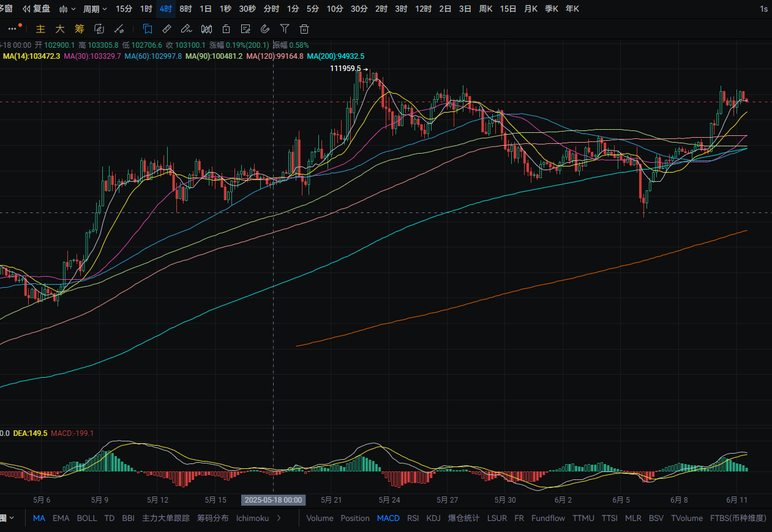
Task: Select the 1分 timeframe
Action: [x=293, y=9]
